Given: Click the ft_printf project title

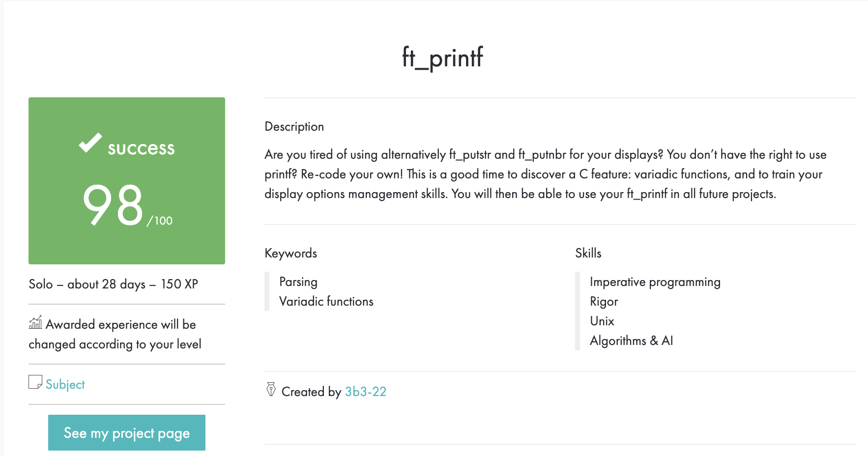Looking at the screenshot, I should click(442, 57).
